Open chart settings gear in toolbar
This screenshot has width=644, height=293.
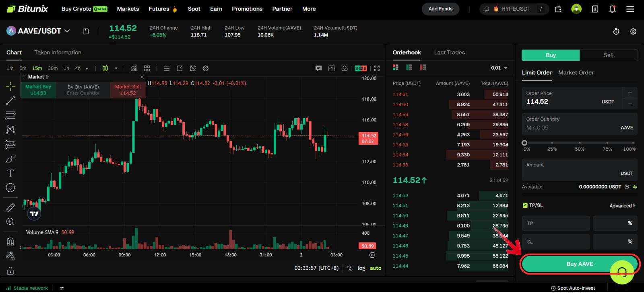tap(206, 68)
